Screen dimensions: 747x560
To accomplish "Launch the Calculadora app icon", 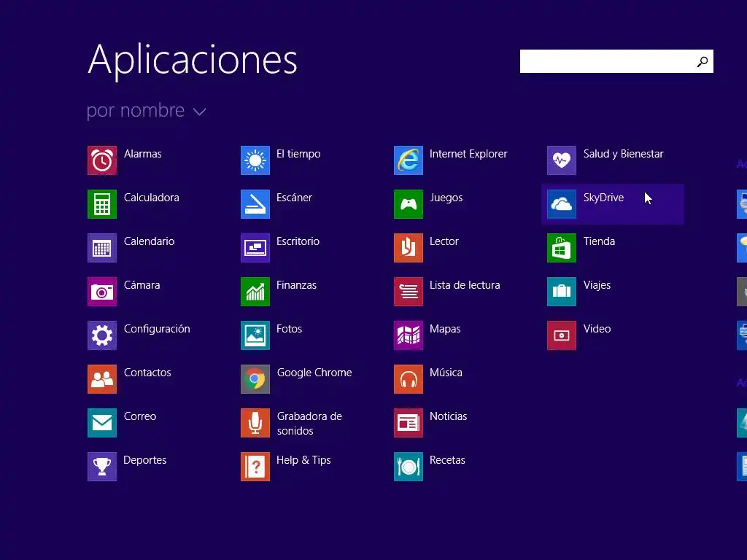I will (102, 204).
